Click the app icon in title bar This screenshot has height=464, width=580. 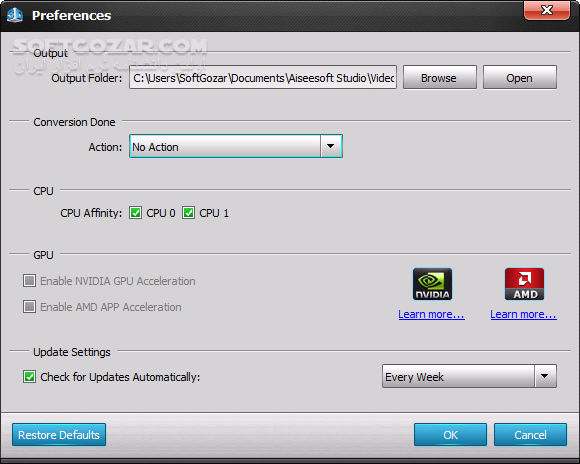pyautogui.click(x=15, y=15)
